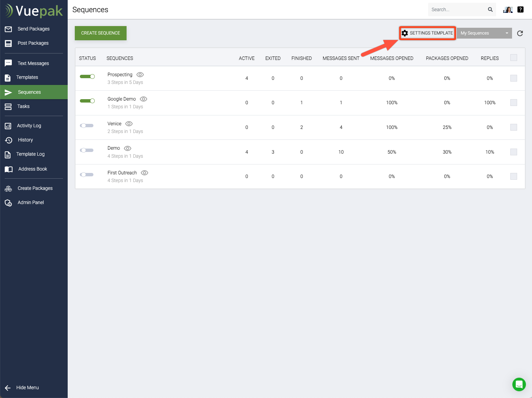Open the First Outreach sequence

(x=122, y=173)
